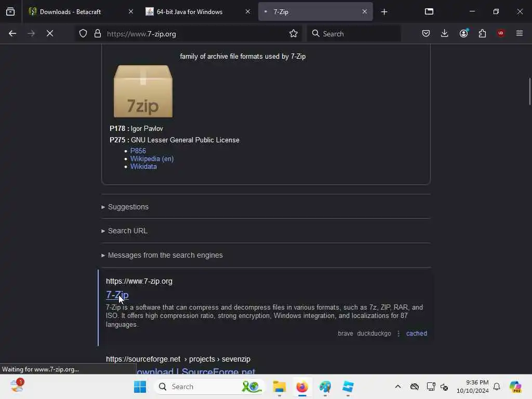Screen dimensions: 532x399
Task: Click the sourceforge.net projects sevenzip URL
Action: click(178, 359)
